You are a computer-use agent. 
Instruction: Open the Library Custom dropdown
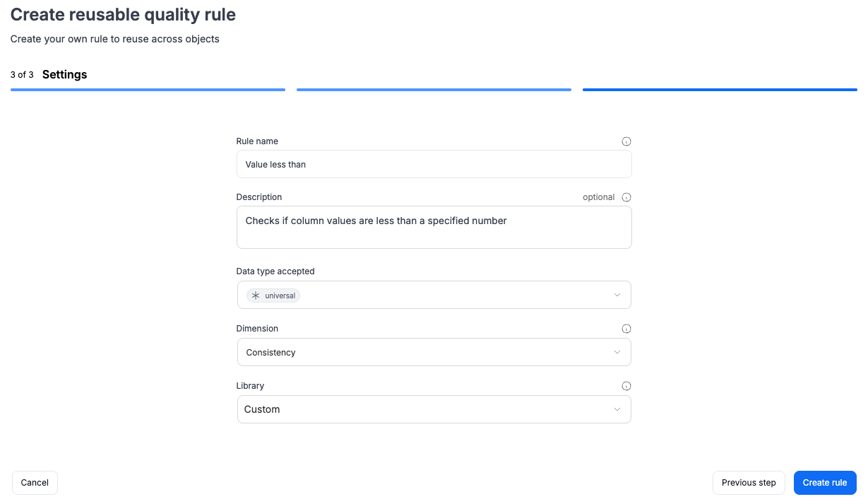pos(434,409)
